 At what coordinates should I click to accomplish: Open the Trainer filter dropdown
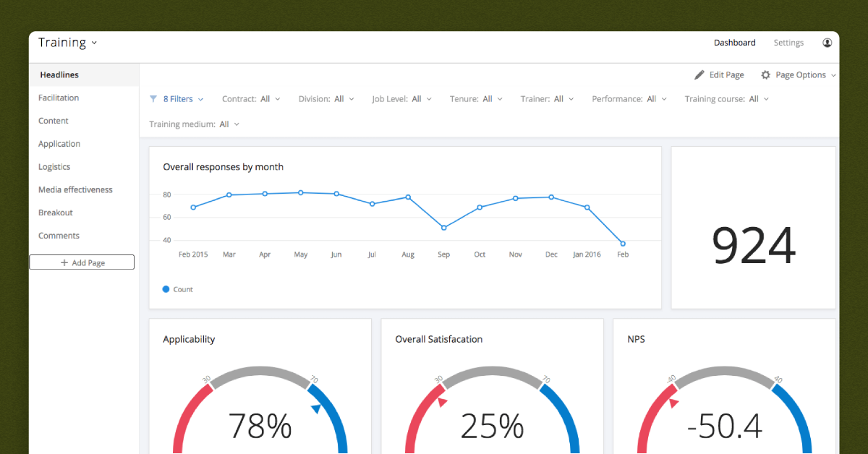point(547,99)
